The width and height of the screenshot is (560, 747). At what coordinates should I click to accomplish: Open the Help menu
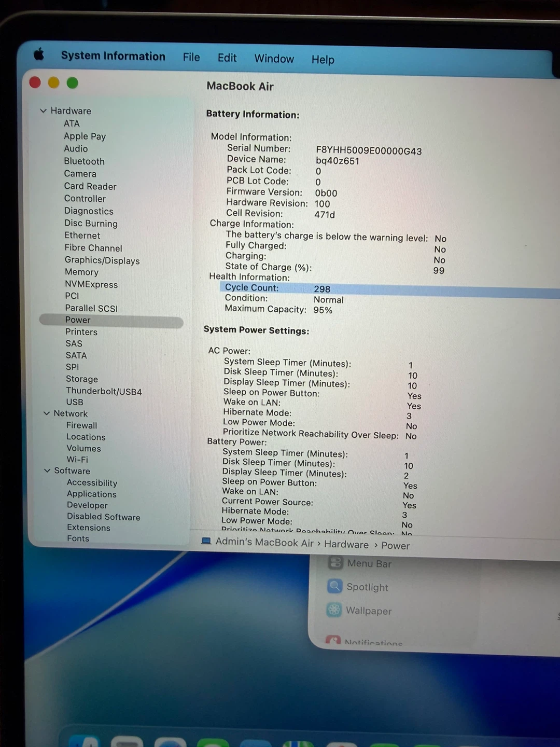pos(323,60)
